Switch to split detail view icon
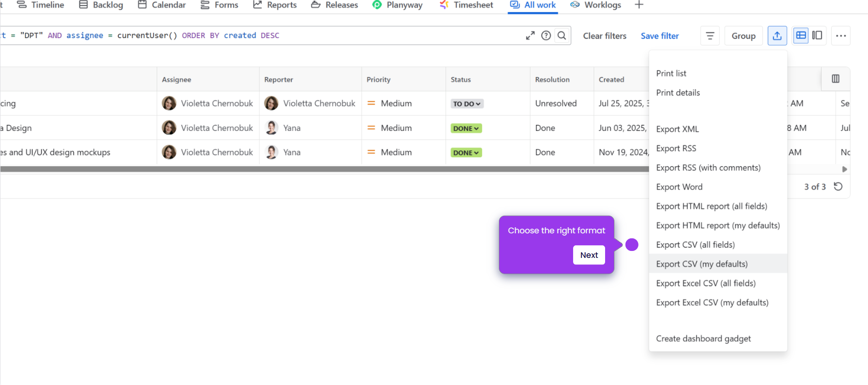868x385 pixels. click(817, 35)
